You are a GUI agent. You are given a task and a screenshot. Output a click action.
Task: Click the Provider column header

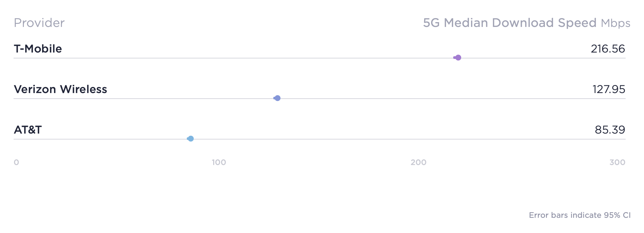pyautogui.click(x=39, y=23)
